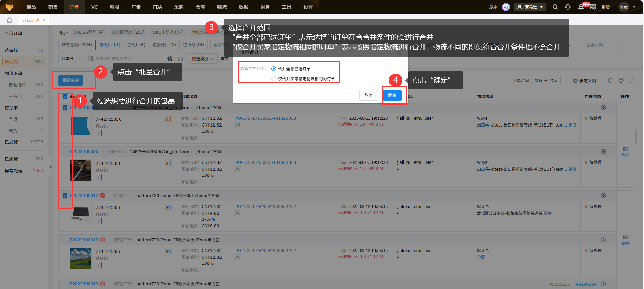Open the 订单 menu in top navigation
This screenshot has width=644, height=289.
click(74, 7)
